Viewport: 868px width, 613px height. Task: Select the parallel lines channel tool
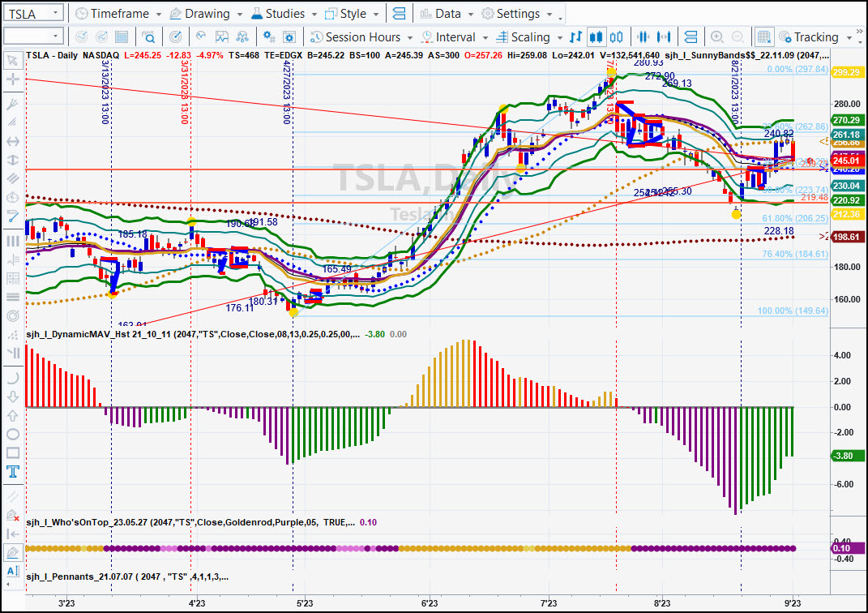pyautogui.click(x=12, y=178)
